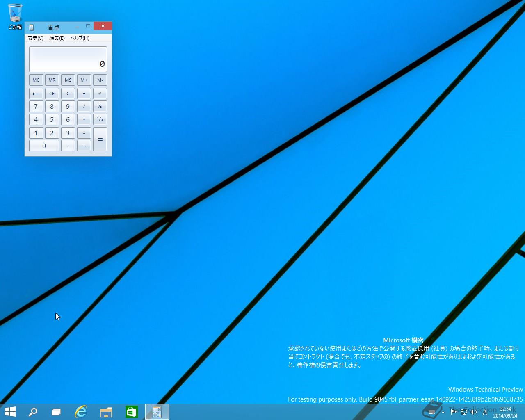
Task: Click the MR memory recall button
Action: point(52,80)
